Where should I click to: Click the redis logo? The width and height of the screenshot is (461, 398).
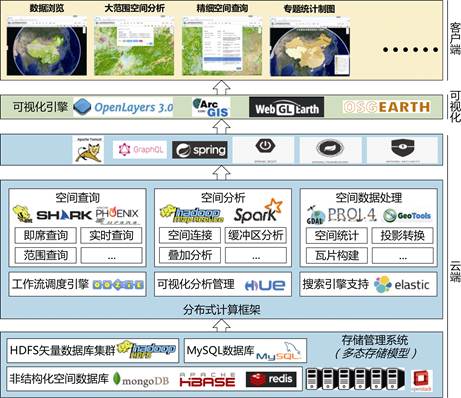point(271,379)
